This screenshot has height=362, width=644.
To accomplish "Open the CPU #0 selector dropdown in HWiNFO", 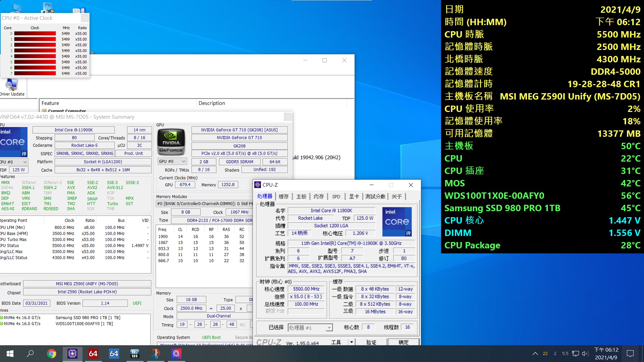I will (14, 162).
